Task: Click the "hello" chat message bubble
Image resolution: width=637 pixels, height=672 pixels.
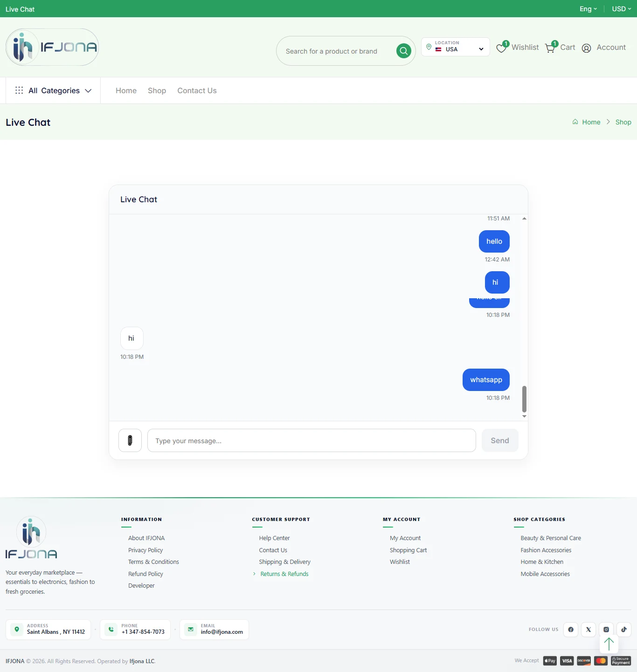Action: pyautogui.click(x=494, y=241)
